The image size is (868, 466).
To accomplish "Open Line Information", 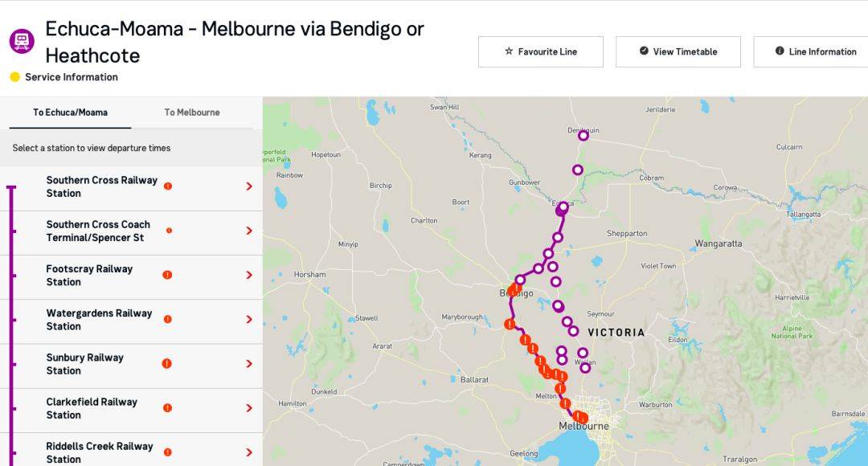I will pyautogui.click(x=811, y=52).
